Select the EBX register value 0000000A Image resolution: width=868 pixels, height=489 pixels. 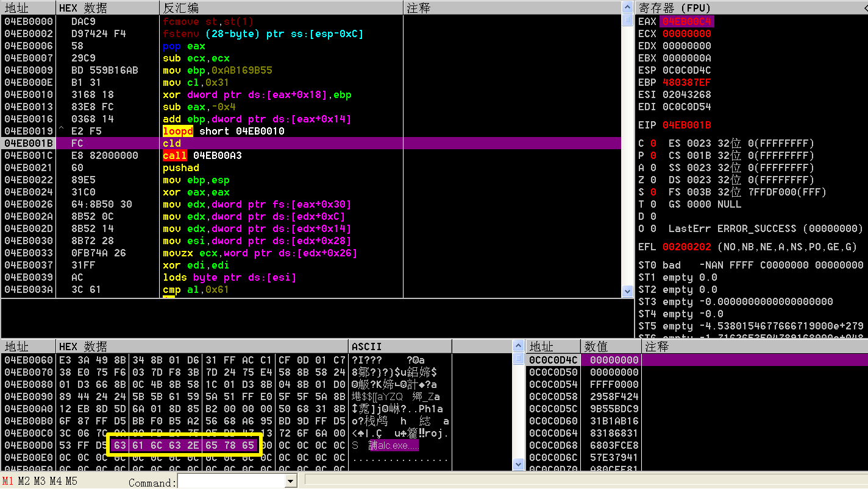point(686,58)
